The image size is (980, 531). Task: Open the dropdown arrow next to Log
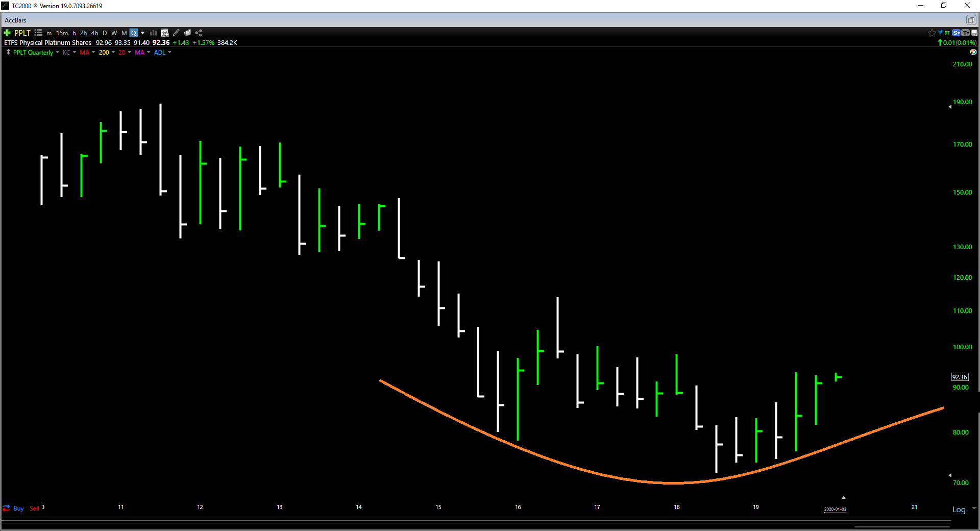974,509
